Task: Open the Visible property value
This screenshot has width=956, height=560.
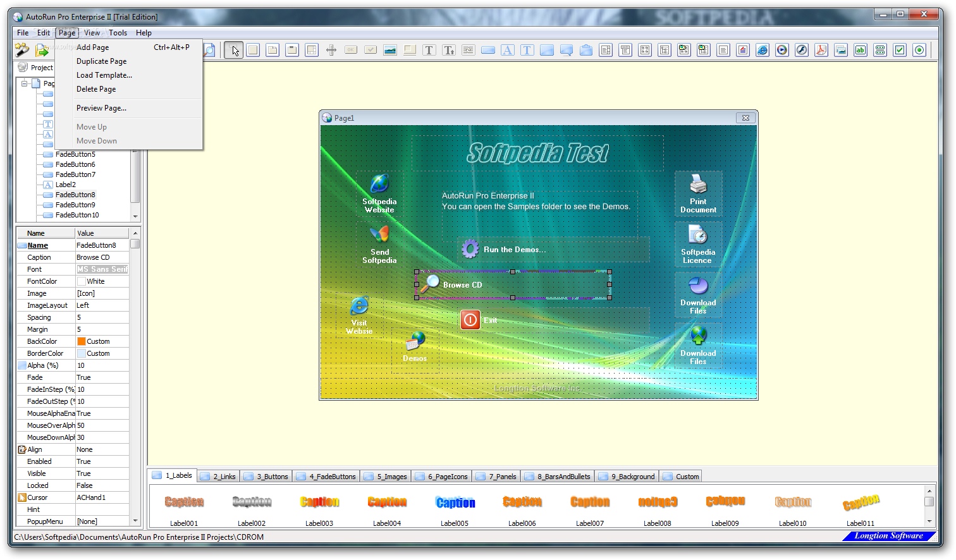Action: (102, 473)
